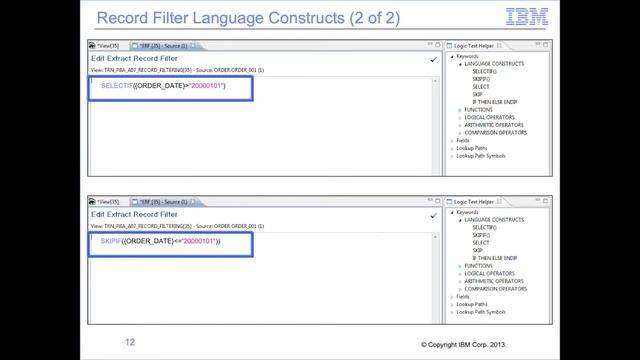This screenshot has height=360, width=640.
Task: Maximize the SELECTIF editor pane
Action: [438, 44]
